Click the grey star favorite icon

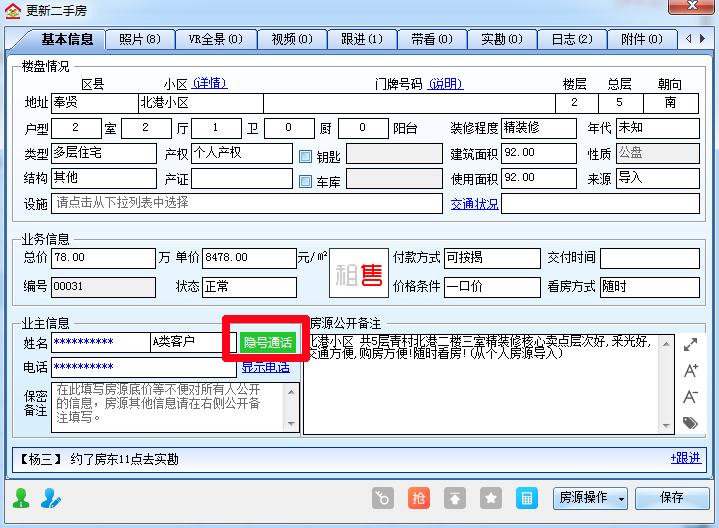coord(491,498)
